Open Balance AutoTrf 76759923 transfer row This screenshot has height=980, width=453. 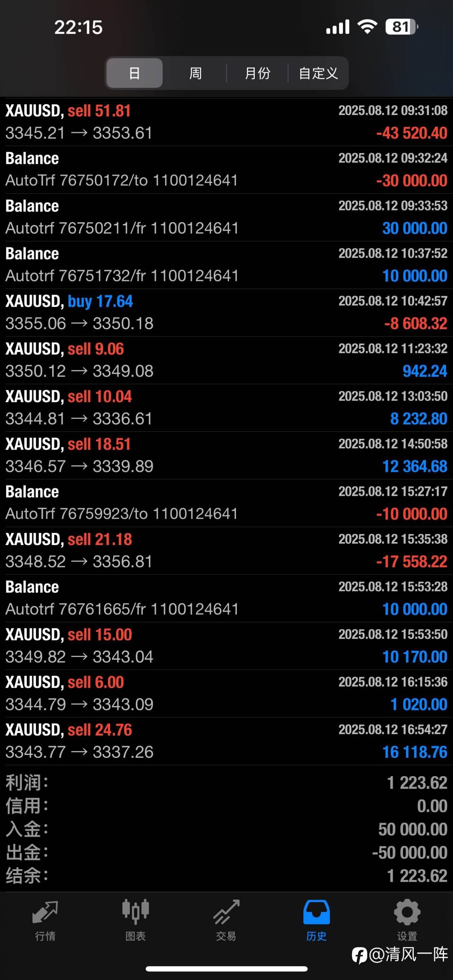(226, 503)
